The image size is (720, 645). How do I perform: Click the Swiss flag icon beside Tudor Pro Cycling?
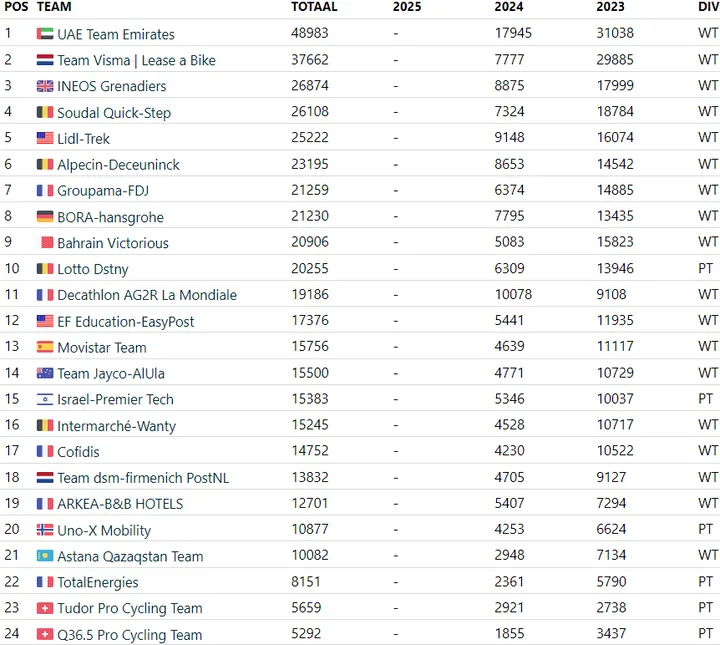pyautogui.click(x=45, y=608)
